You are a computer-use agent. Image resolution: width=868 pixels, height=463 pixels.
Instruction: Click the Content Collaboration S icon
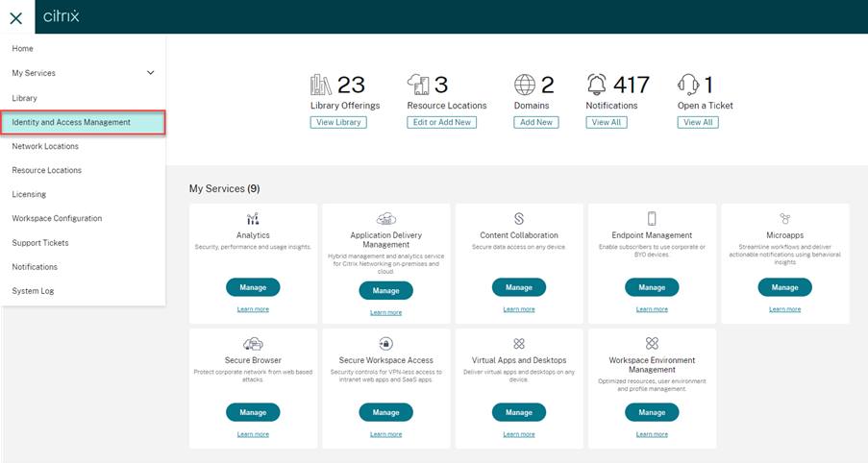click(x=519, y=218)
